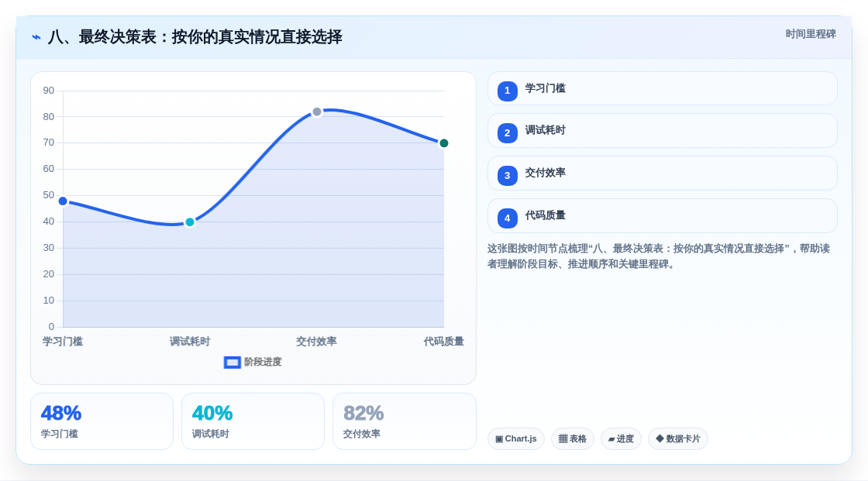Click the x-axis label 调试耗时
The image size is (868, 481).
[190, 342]
